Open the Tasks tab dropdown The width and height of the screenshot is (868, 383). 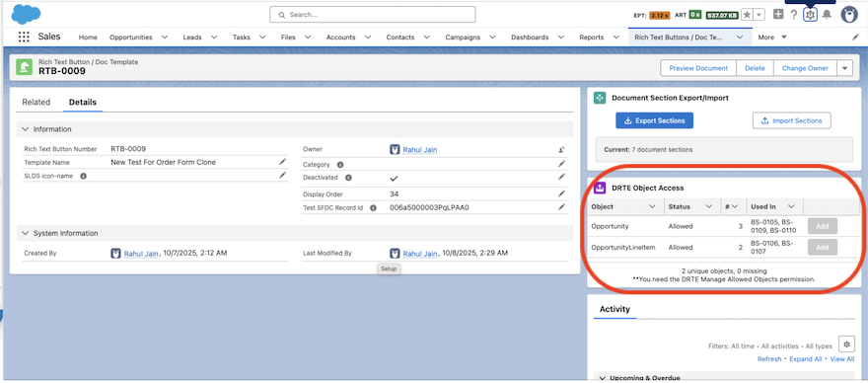coord(262,38)
